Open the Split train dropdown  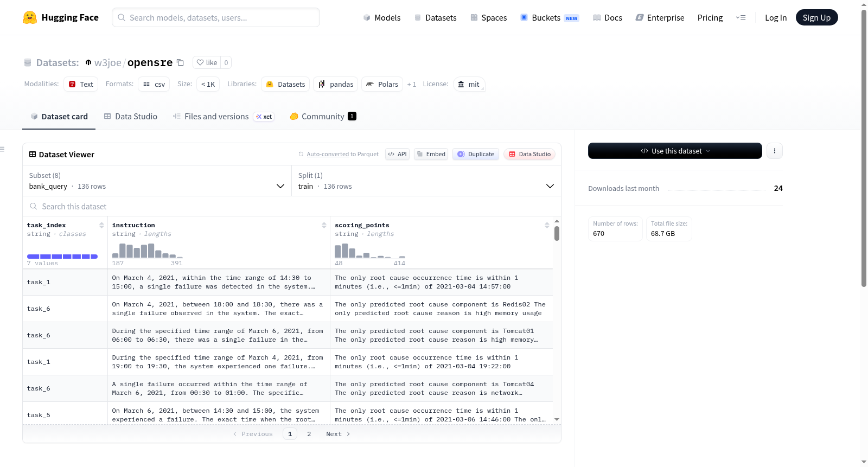426,181
